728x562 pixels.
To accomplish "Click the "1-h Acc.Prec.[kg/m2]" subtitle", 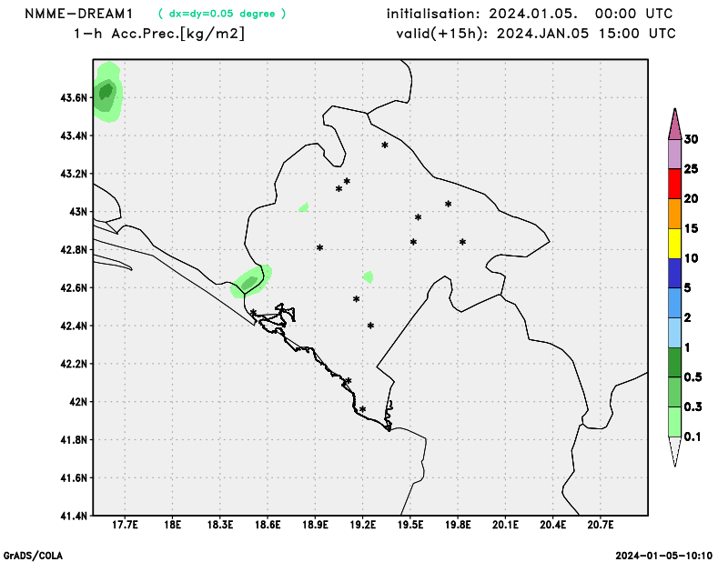I will 158,34.
